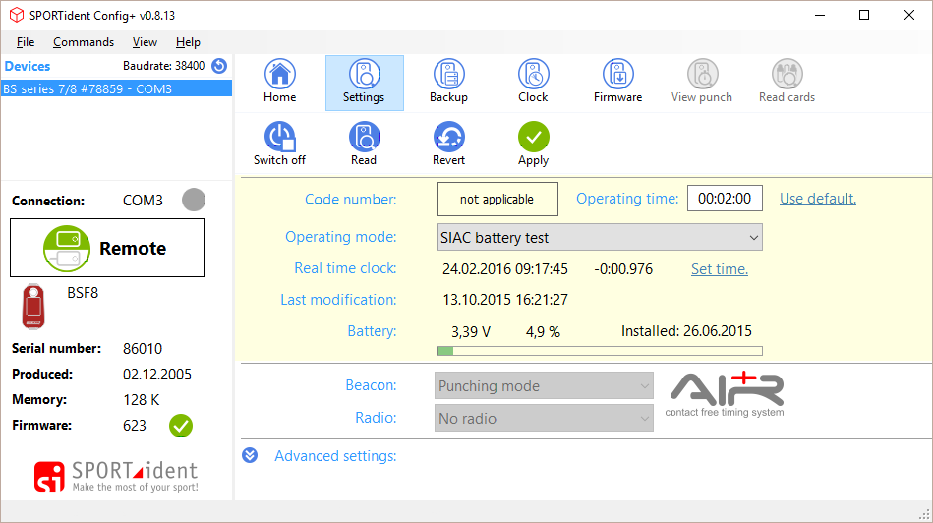The height and width of the screenshot is (523, 933).
Task: Click the battery level progress bar
Action: tap(600, 351)
